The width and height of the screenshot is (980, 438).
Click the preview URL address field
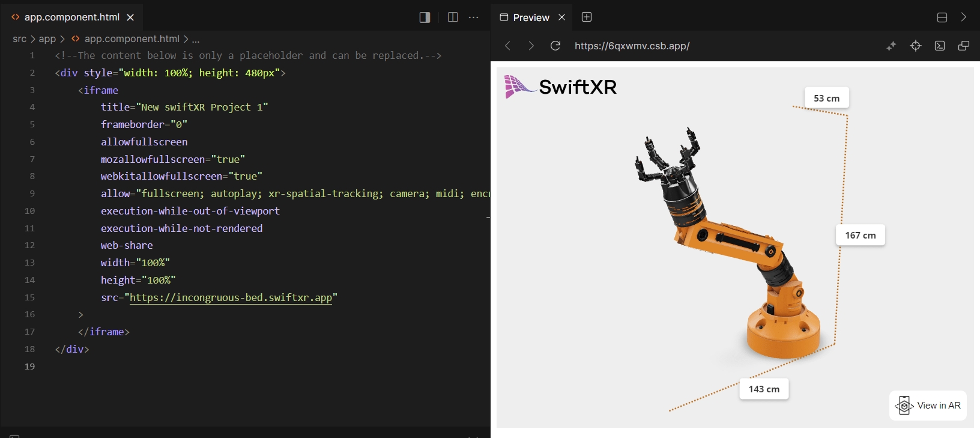pos(632,46)
